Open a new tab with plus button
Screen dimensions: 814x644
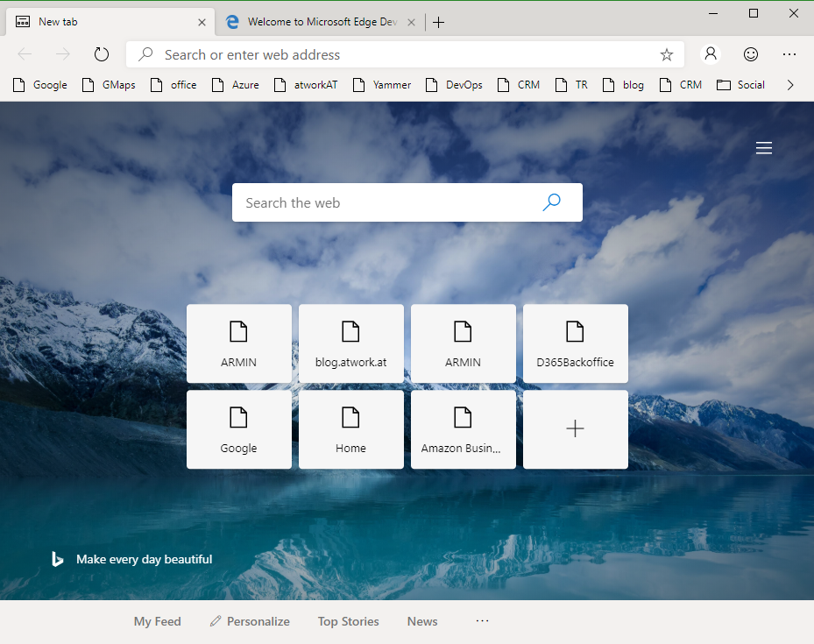[439, 22]
